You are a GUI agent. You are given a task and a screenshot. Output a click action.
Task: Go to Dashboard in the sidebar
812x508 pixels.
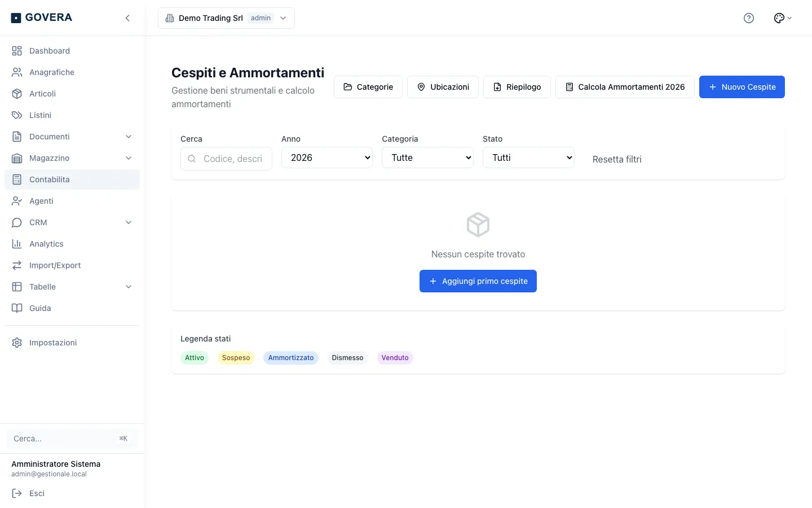pos(72,51)
